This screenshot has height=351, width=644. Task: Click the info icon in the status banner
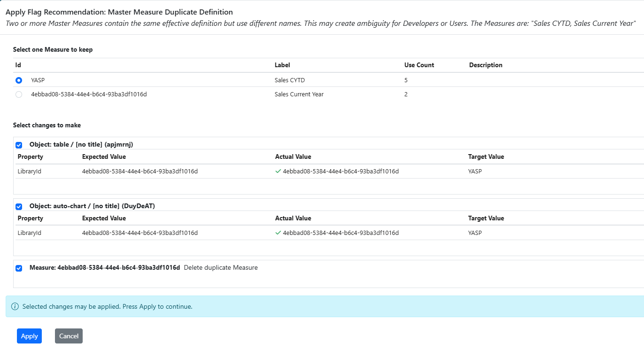tap(15, 307)
